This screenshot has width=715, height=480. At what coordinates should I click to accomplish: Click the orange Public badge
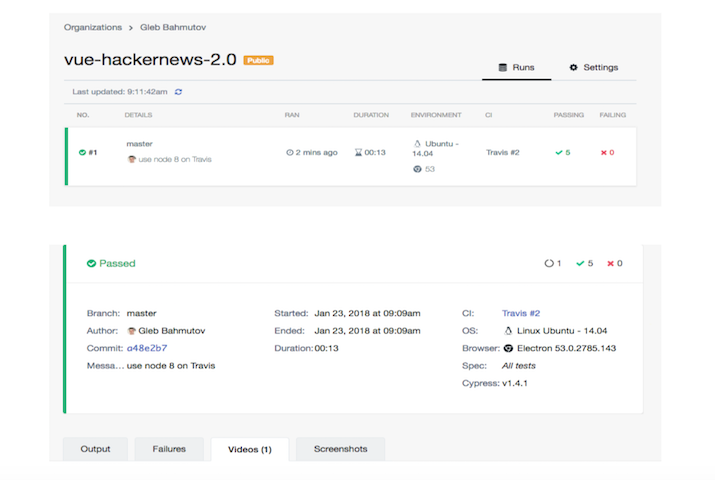coord(258,60)
